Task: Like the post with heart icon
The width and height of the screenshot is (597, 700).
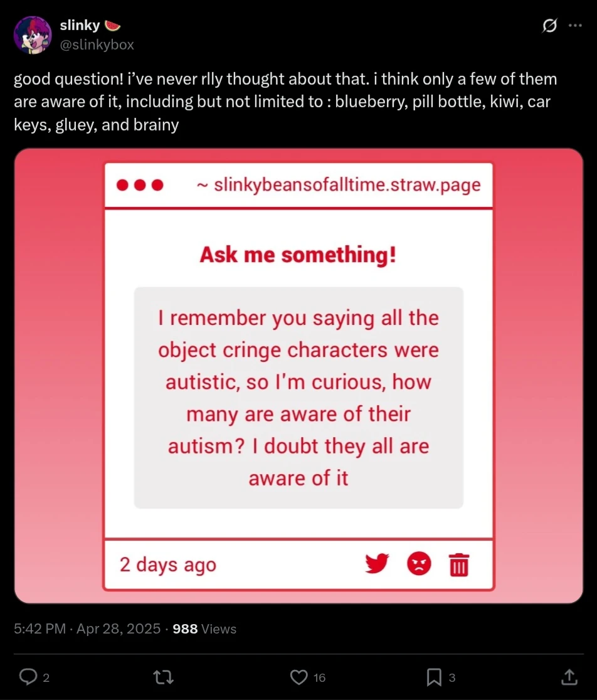Action: (x=299, y=677)
